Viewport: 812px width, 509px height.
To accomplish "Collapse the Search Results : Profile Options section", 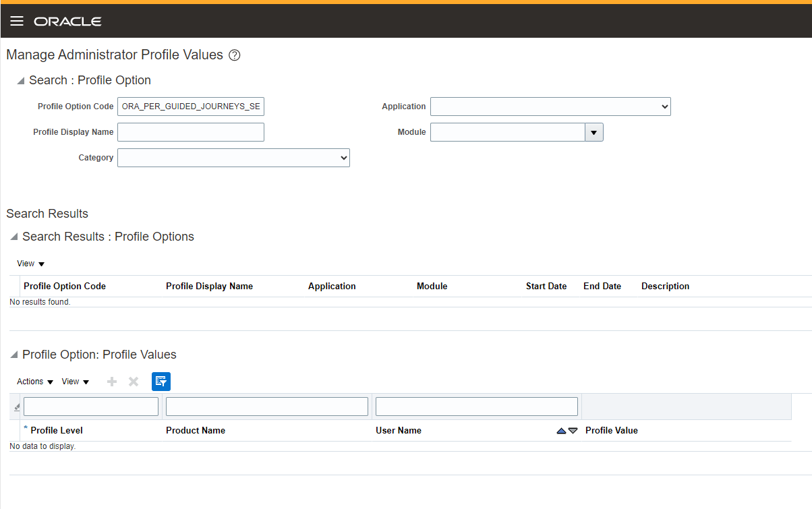I will [x=14, y=237].
